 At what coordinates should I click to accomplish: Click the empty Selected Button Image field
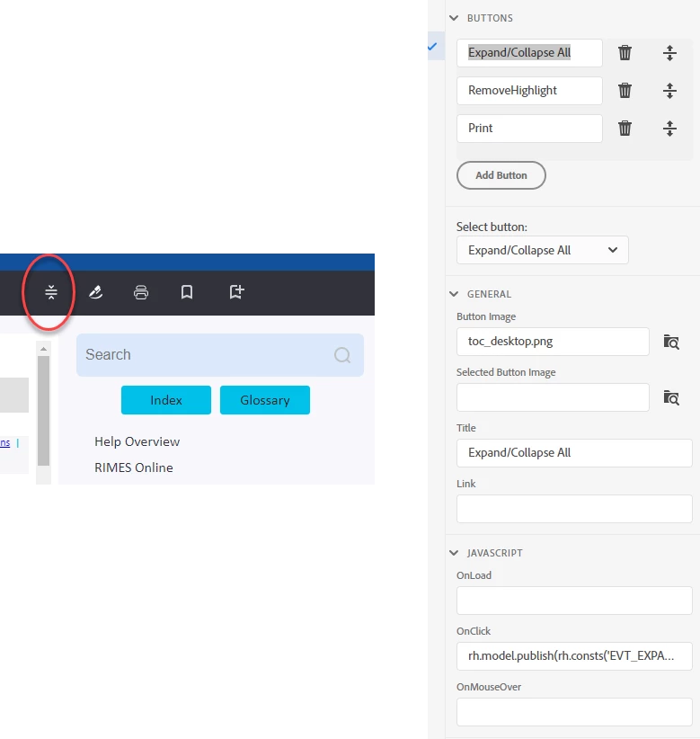(553, 397)
